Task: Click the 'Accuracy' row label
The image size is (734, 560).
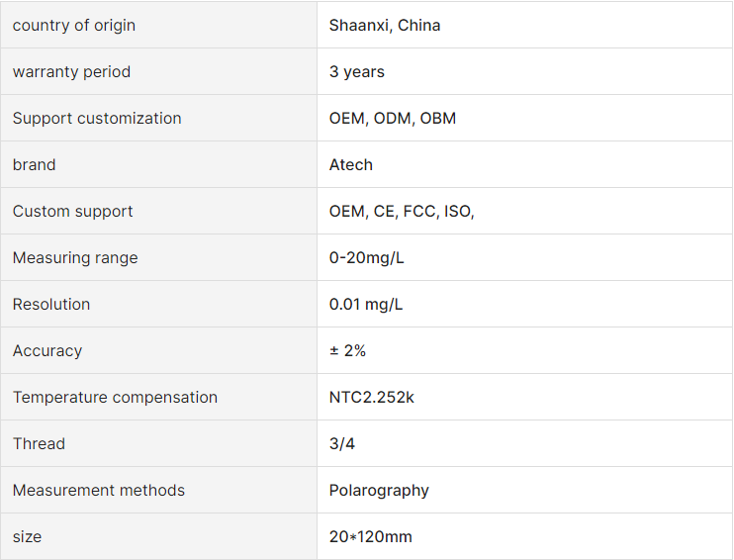Action: coord(47,350)
